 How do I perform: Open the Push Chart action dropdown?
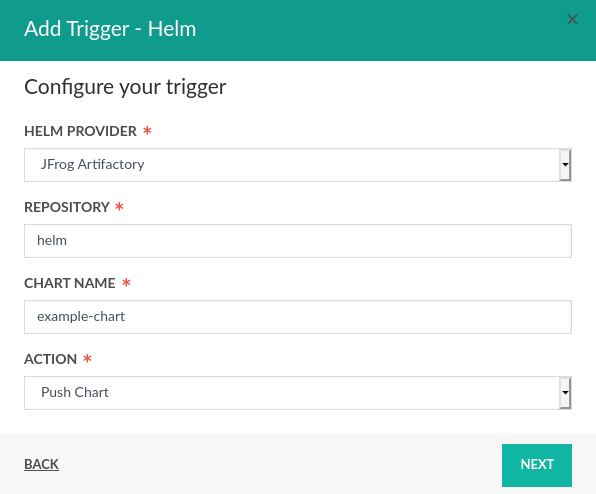pyautogui.click(x=298, y=393)
